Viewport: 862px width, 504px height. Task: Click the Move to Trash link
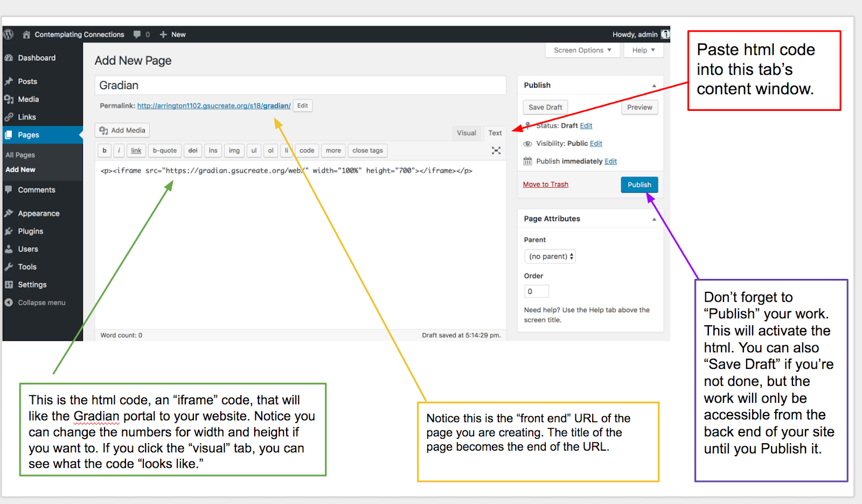546,184
